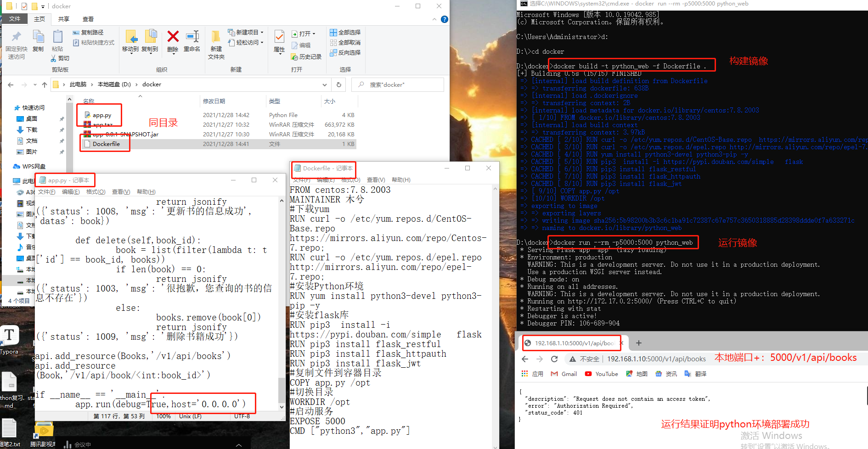This screenshot has width=868, height=449.
Task: Open Edit menu in app.py Notepad
Action: coord(71,192)
